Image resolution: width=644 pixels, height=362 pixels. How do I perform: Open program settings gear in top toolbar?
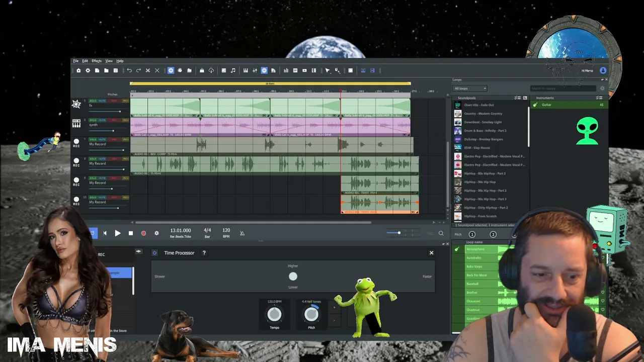pos(88,70)
